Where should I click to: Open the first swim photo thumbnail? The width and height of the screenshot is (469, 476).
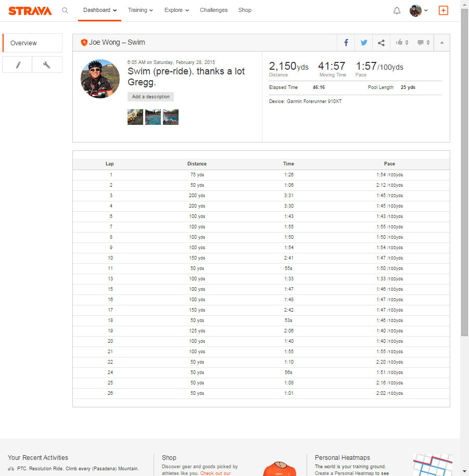pos(135,117)
